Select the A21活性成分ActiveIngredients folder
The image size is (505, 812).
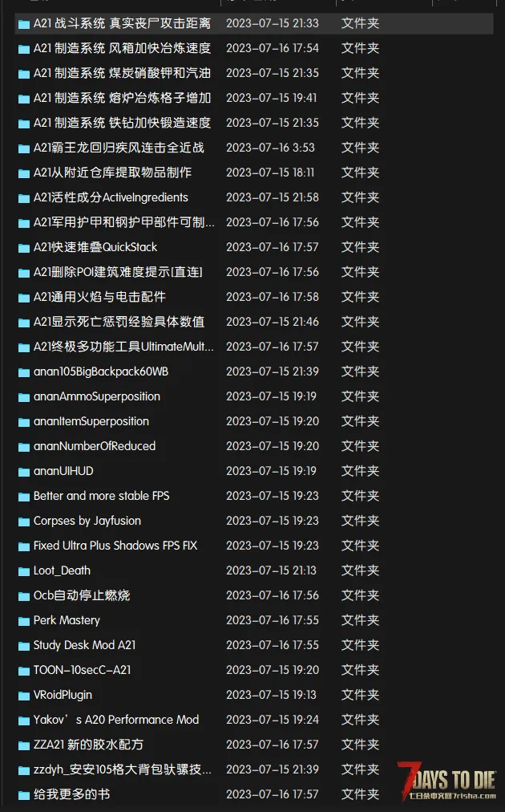[x=111, y=197]
